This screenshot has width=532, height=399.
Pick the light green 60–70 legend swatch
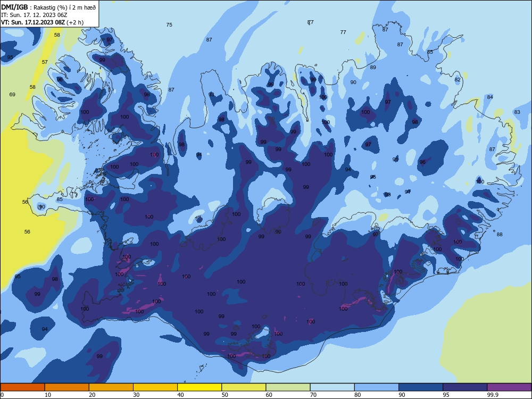[288, 387]
